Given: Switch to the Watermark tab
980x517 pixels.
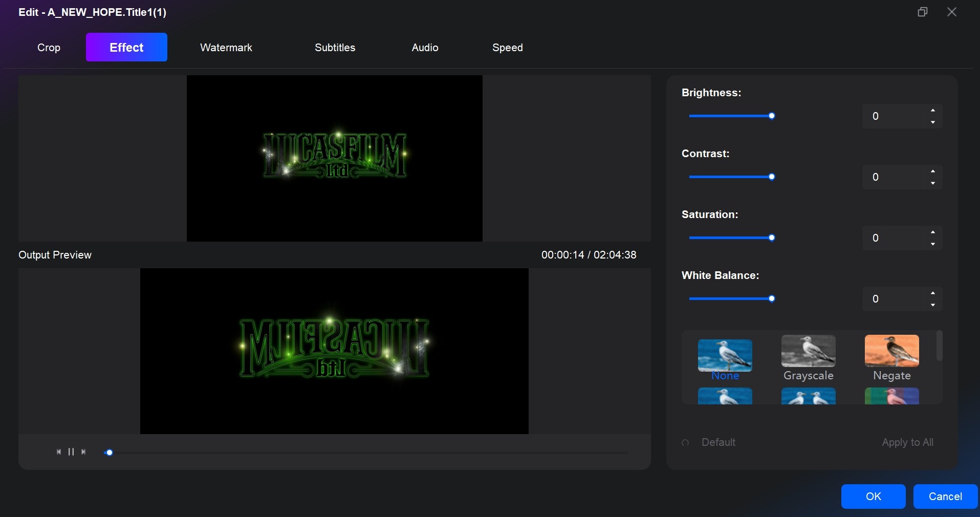Looking at the screenshot, I should [226, 47].
